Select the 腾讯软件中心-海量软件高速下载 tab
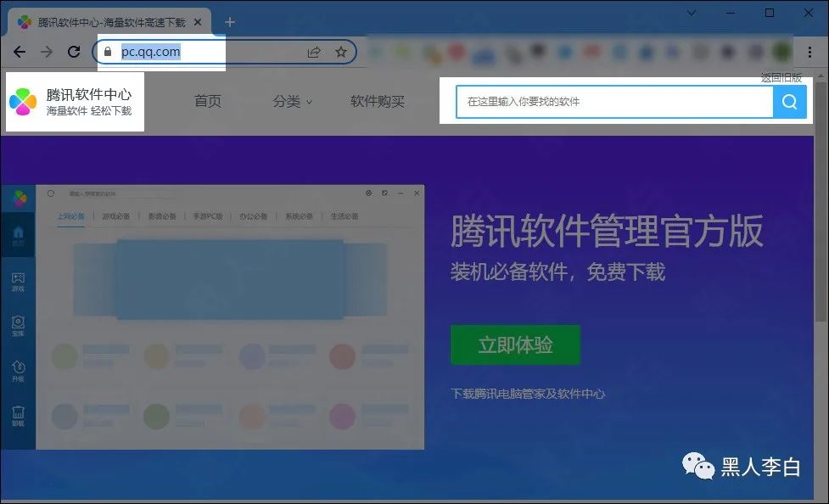 point(109,22)
